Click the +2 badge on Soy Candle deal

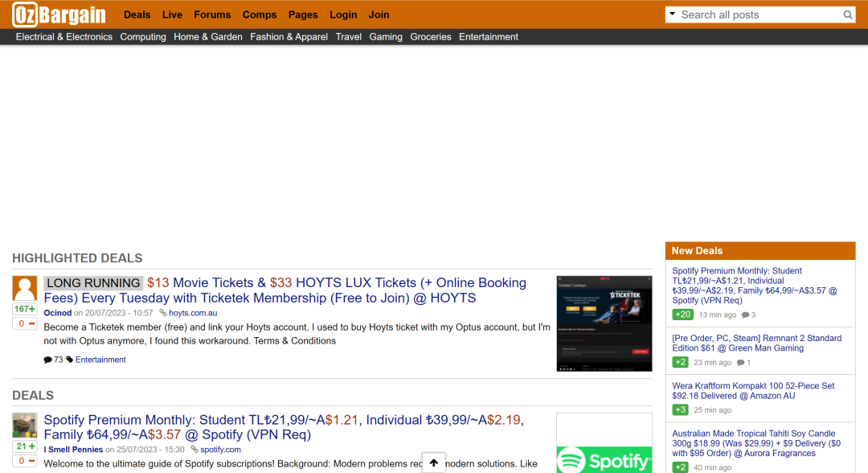pos(681,467)
